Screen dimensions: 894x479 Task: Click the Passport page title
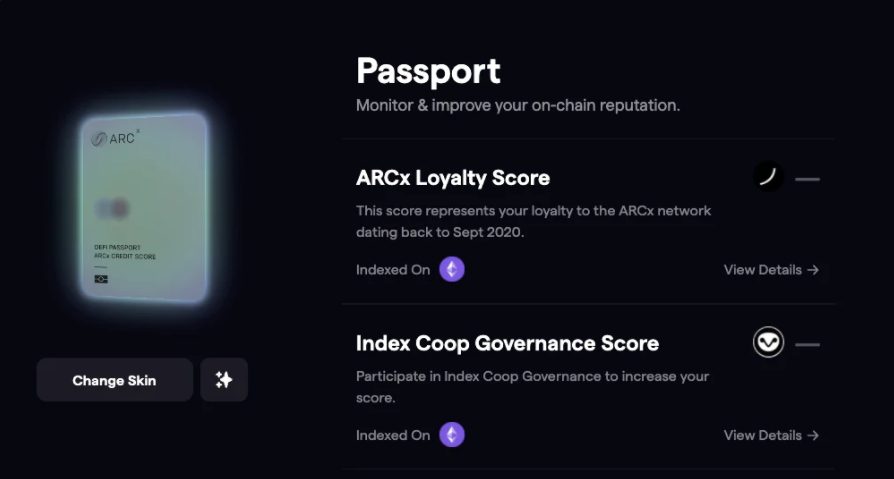[x=428, y=71]
